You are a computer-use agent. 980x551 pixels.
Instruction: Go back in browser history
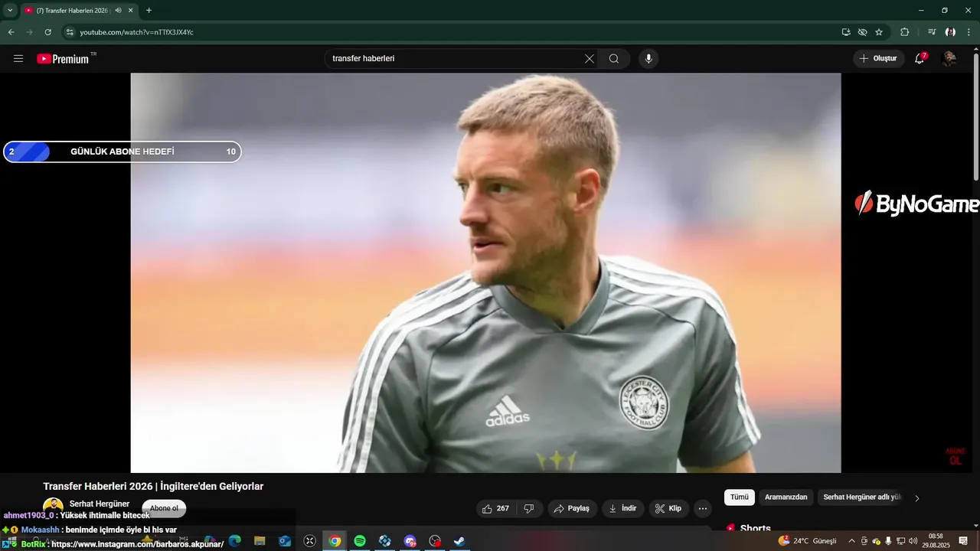[x=11, y=32]
